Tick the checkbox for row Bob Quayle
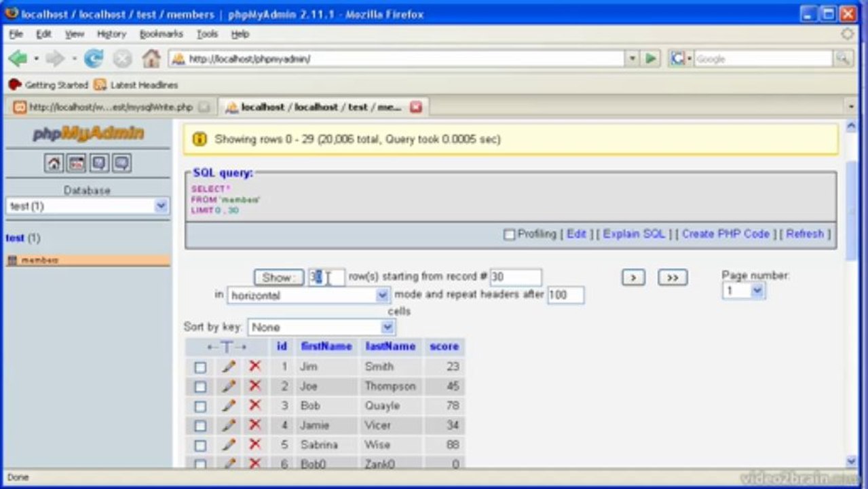 point(200,407)
